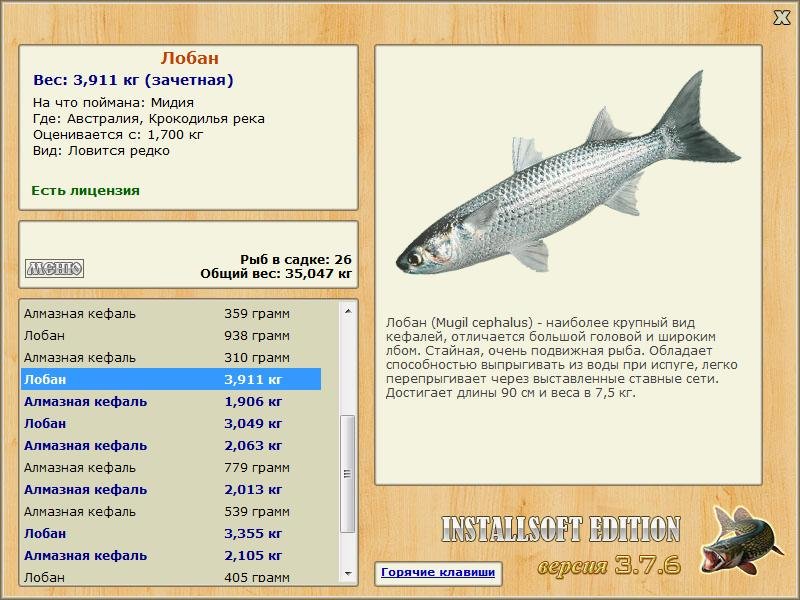
Task: Click the pike logo icon
Action: point(740,540)
